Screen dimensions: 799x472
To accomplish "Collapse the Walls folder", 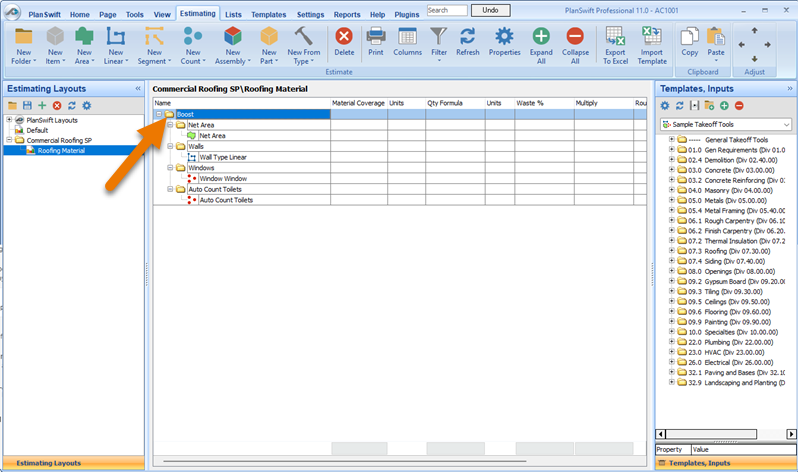I will coord(170,146).
